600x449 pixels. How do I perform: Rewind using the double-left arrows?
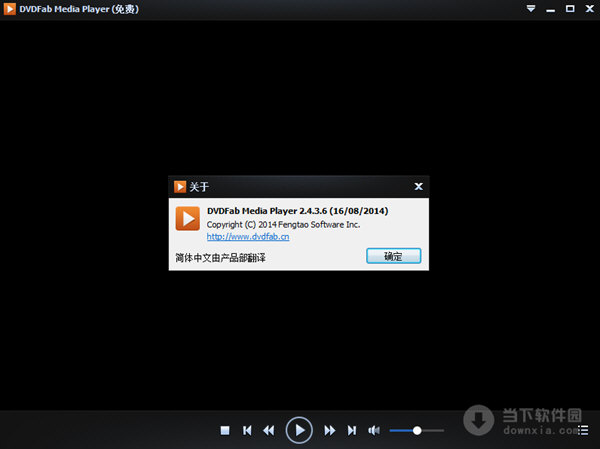point(269,431)
